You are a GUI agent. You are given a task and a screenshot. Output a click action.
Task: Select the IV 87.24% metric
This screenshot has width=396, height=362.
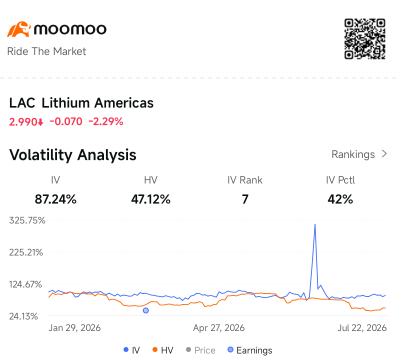pos(55,190)
